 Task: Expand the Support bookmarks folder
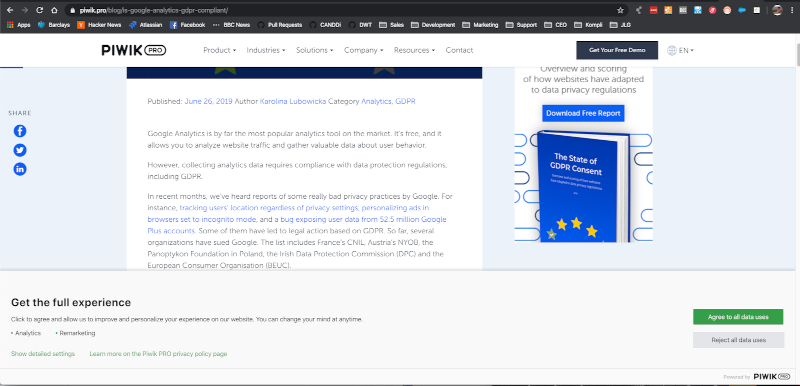click(x=521, y=24)
